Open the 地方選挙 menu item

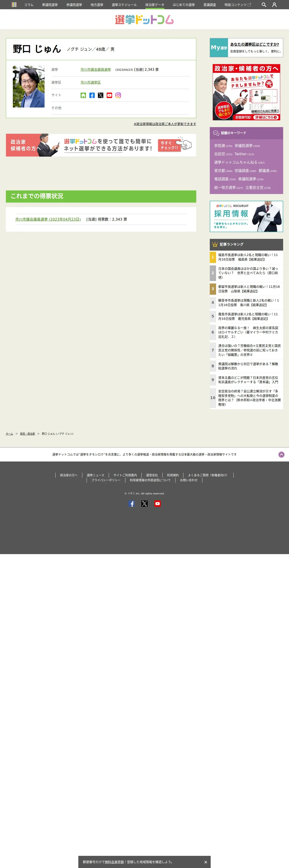point(97,5)
